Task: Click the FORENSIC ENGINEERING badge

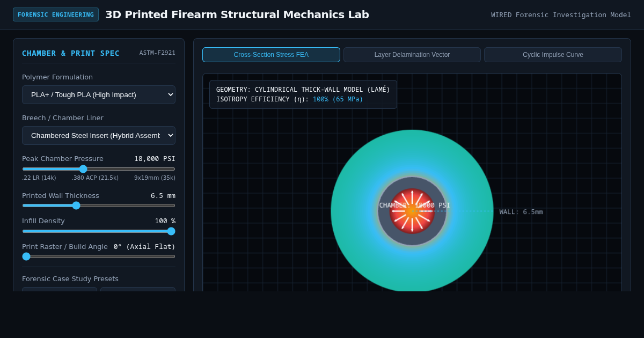Action: tap(56, 14)
